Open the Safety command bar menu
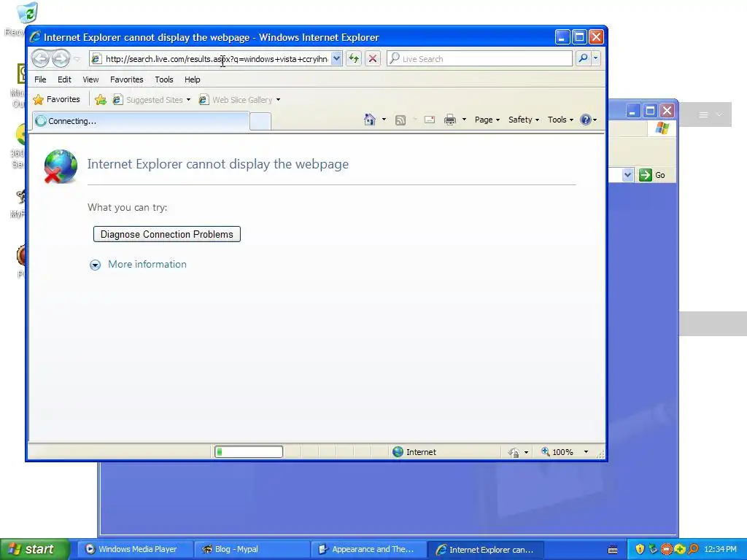Viewport: 747px width, 560px height. (524, 120)
